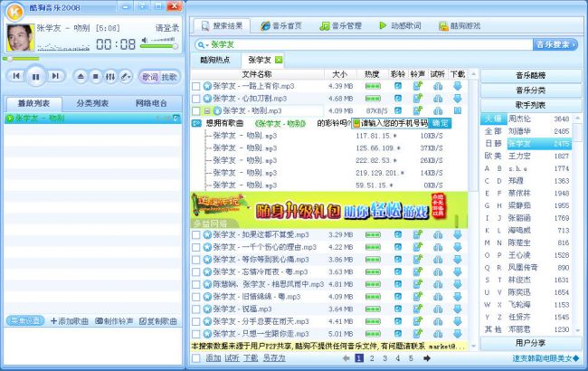Click 制作铃声 at the playlist bottom
The height and width of the screenshot is (371, 588).
114,321
